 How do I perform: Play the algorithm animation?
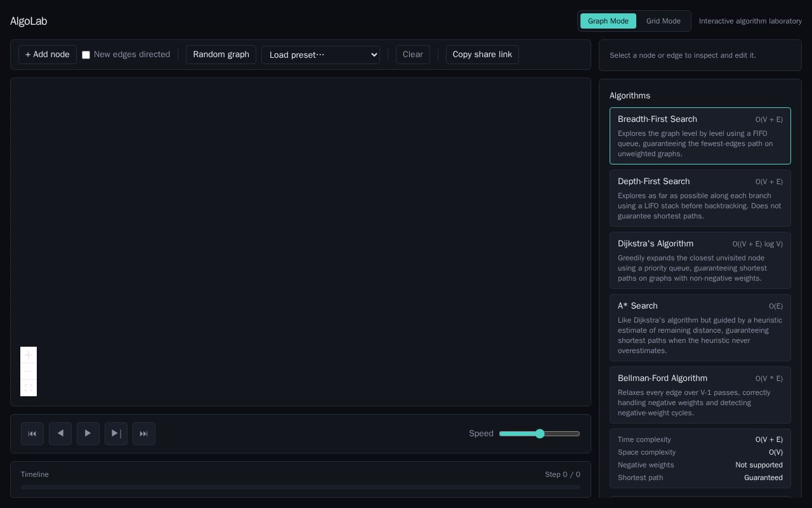(x=88, y=434)
